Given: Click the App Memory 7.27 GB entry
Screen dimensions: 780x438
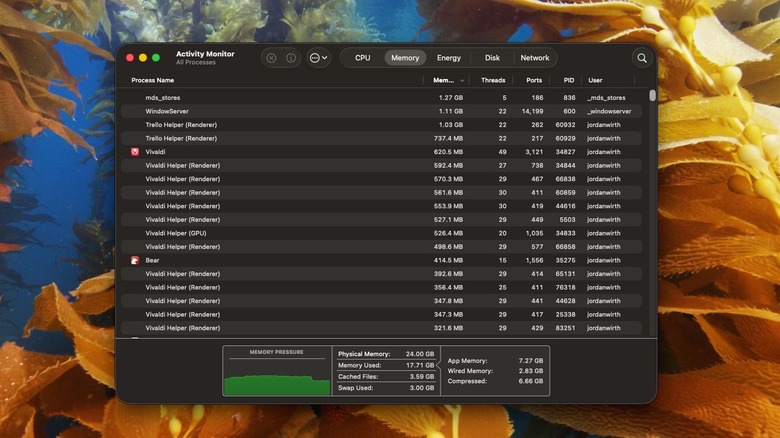Looking at the screenshot, I should [x=495, y=361].
